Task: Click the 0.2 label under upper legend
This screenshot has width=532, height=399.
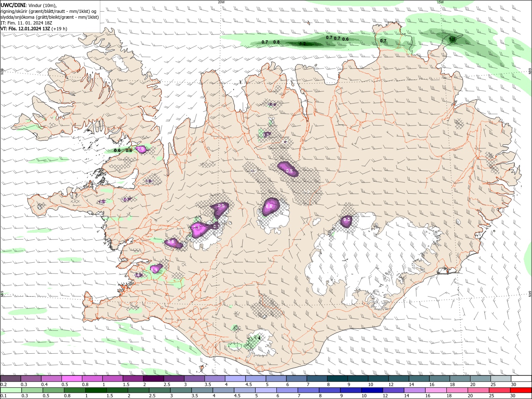Action: [x=3, y=384]
